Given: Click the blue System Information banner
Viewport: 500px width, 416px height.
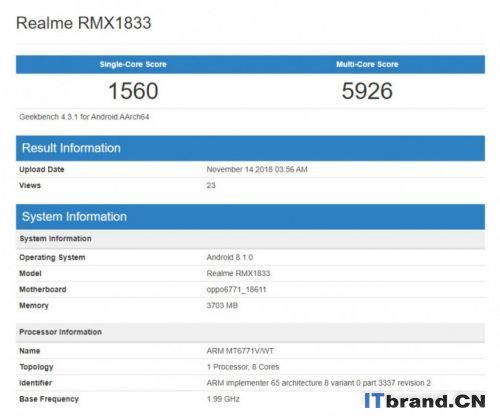Looking at the screenshot, I should click(x=250, y=217).
